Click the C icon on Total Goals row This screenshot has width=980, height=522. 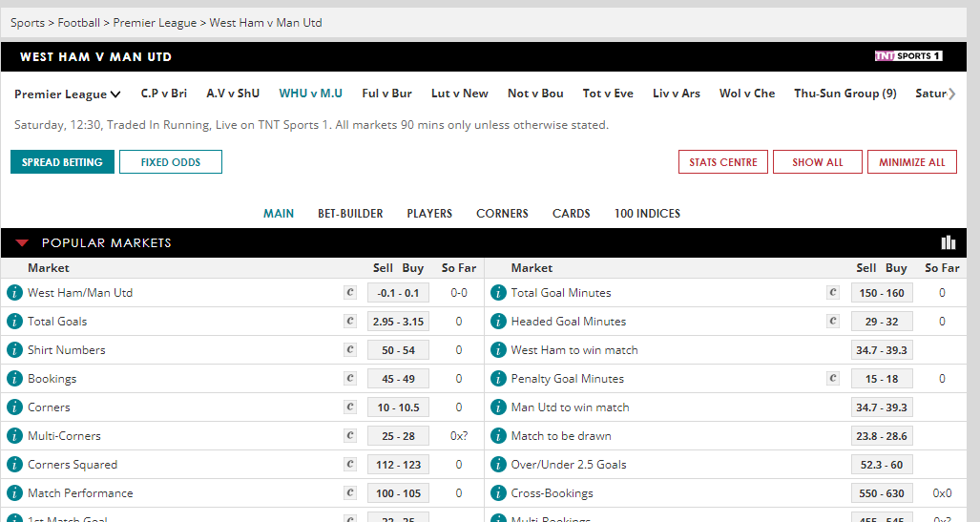[350, 321]
